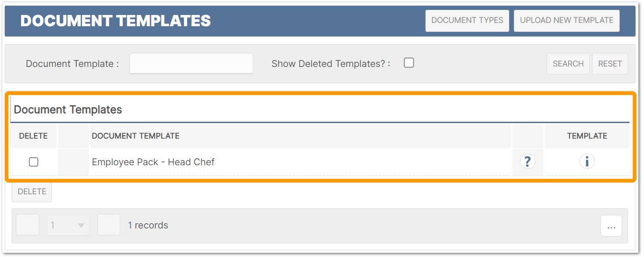
Task: Focus the Document Template search field
Action: click(191, 63)
